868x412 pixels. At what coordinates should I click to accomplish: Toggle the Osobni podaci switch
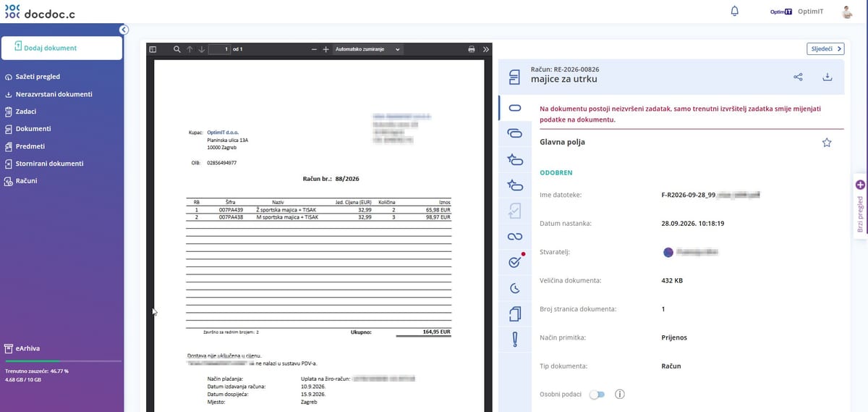click(597, 395)
